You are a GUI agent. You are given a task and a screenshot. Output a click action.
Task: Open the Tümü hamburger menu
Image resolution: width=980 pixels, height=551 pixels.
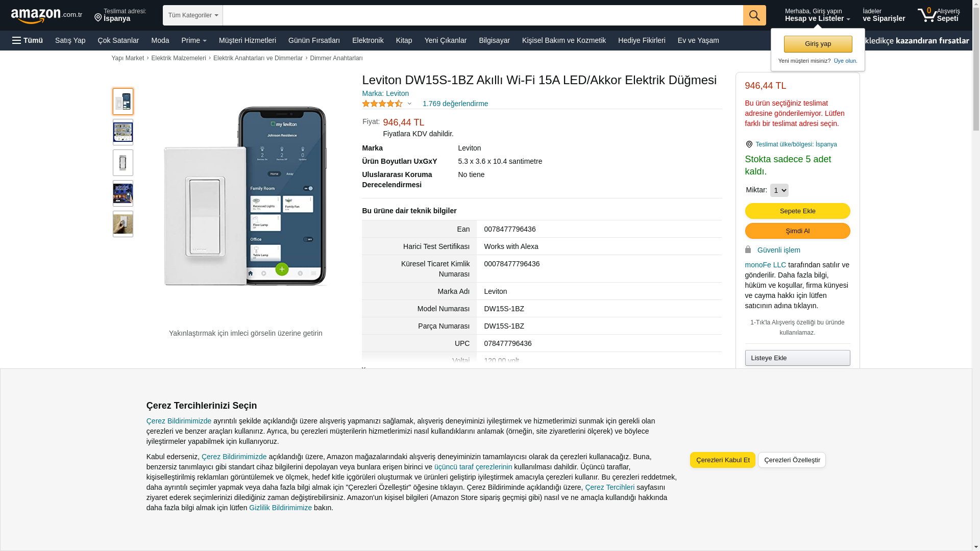28,40
